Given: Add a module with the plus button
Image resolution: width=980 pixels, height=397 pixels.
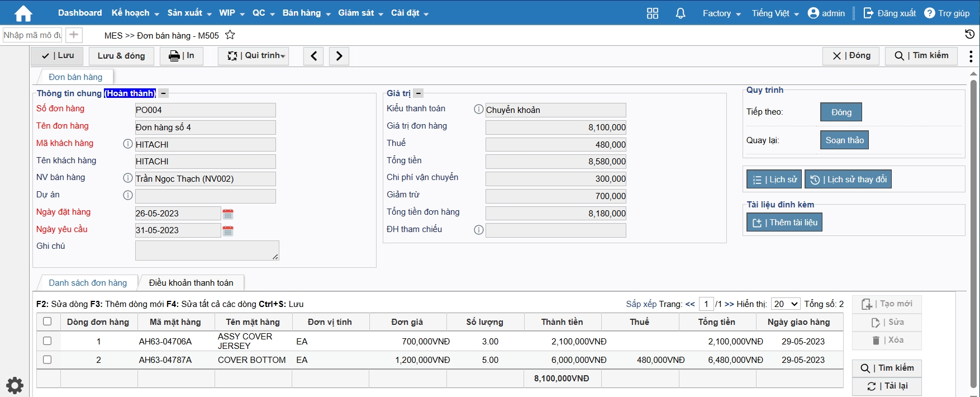Looking at the screenshot, I should pyautogui.click(x=74, y=35).
